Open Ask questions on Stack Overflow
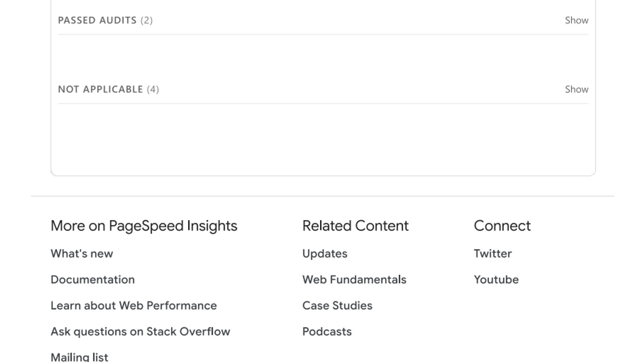This screenshot has width=644, height=362. pyautogui.click(x=140, y=331)
